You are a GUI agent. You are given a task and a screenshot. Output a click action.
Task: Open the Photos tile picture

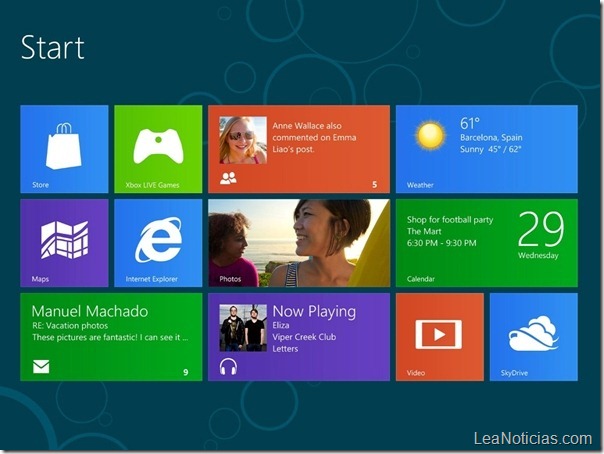[x=299, y=243]
